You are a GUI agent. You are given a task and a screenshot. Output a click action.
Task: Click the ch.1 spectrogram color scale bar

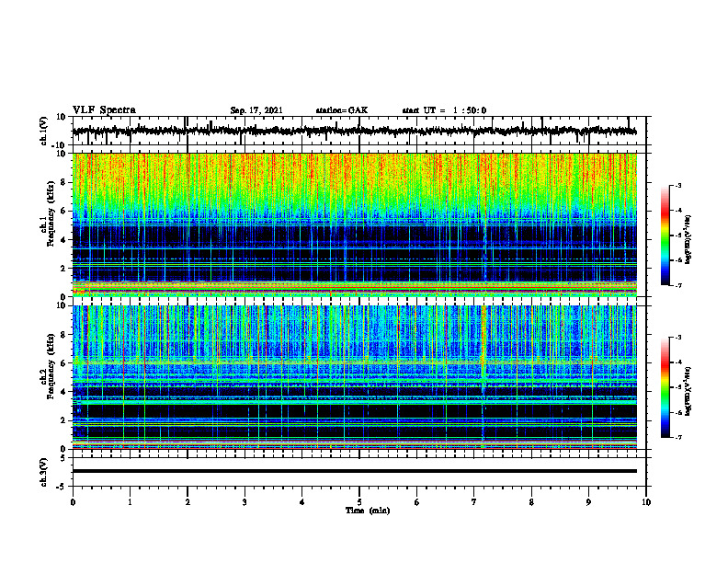pos(665,236)
